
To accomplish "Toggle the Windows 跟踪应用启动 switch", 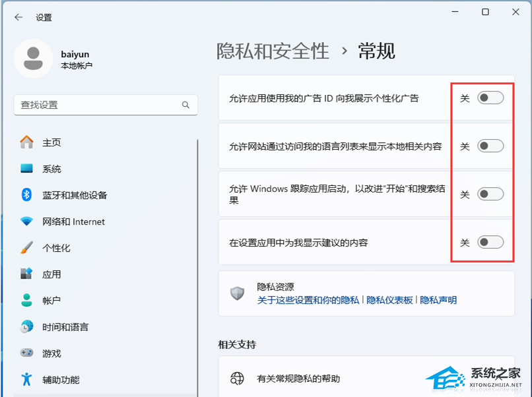I will click(x=490, y=194).
